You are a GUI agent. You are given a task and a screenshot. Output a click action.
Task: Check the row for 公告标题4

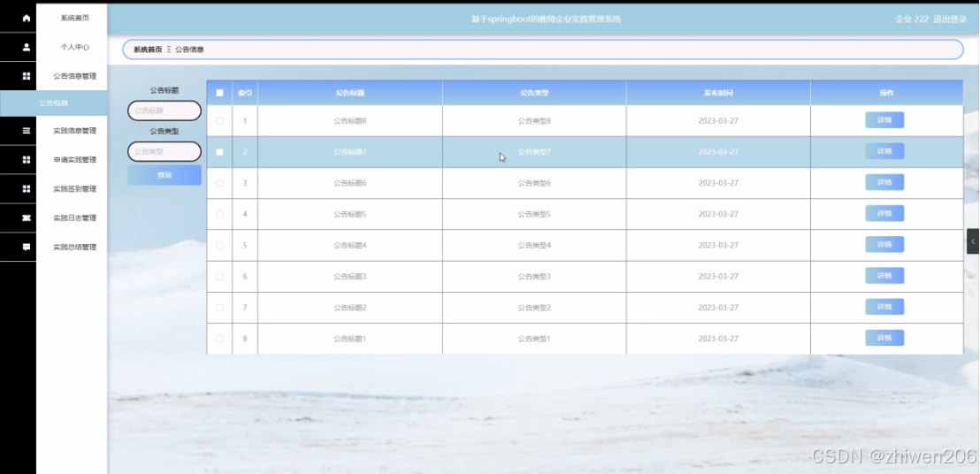point(219,246)
